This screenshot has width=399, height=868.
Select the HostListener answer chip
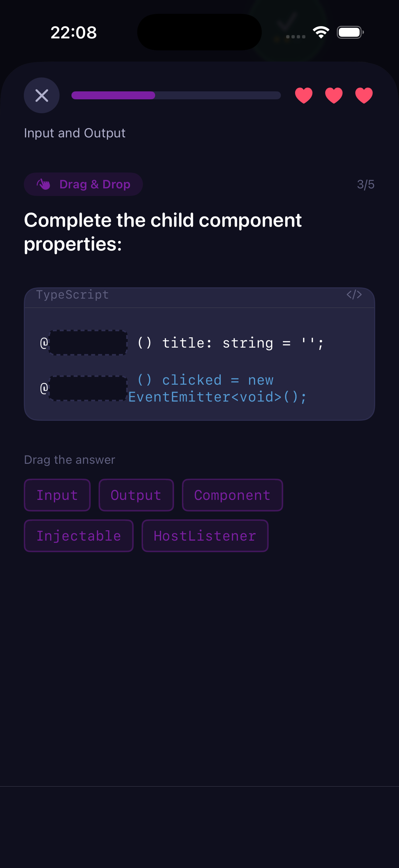point(205,535)
